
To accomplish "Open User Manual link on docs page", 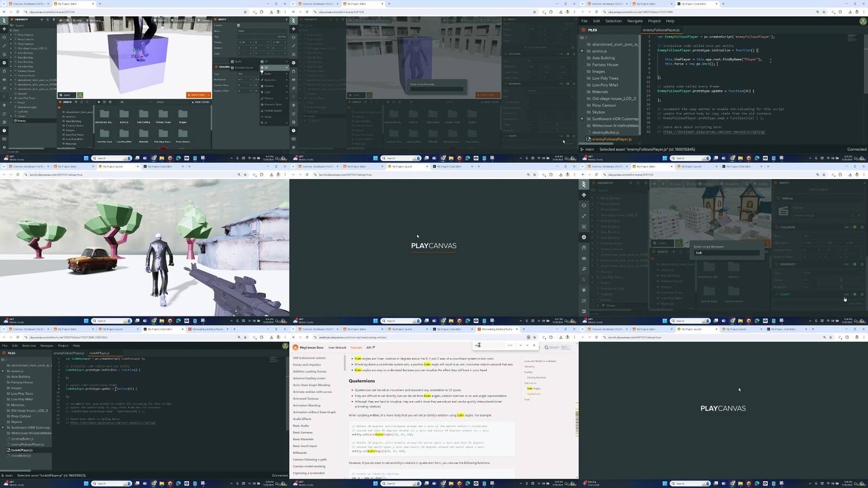I will [x=337, y=347].
